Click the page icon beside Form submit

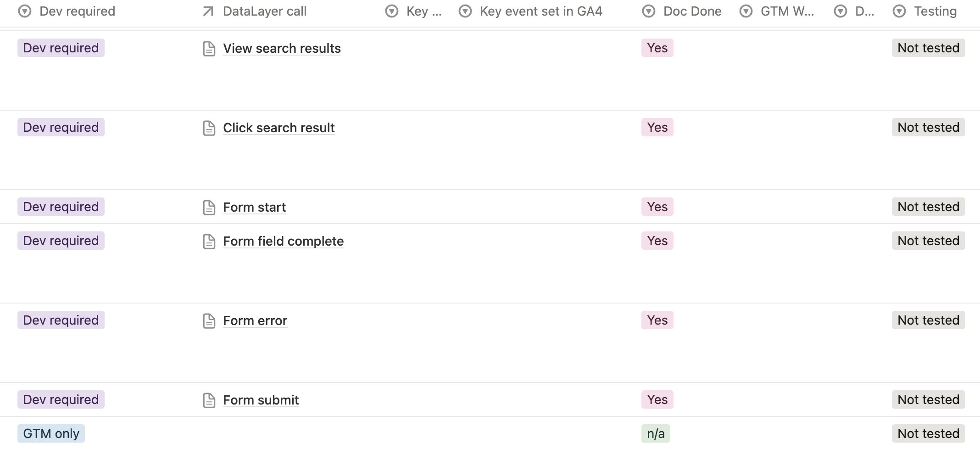coord(209,400)
